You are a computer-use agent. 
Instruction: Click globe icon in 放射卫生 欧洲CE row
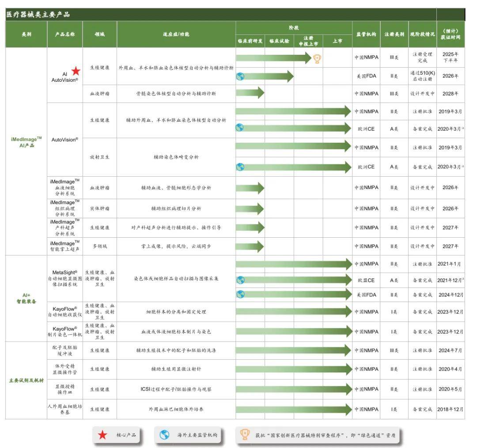point(240,167)
